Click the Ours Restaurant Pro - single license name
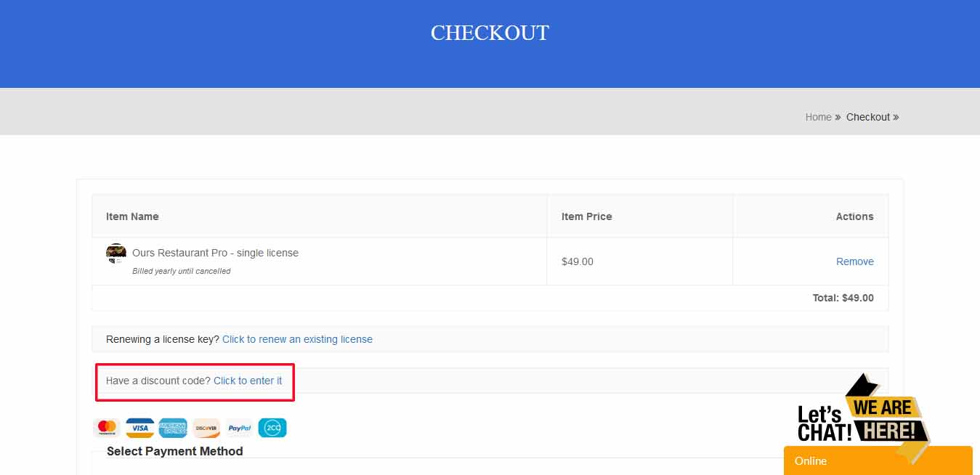The width and height of the screenshot is (980, 475). [215, 253]
